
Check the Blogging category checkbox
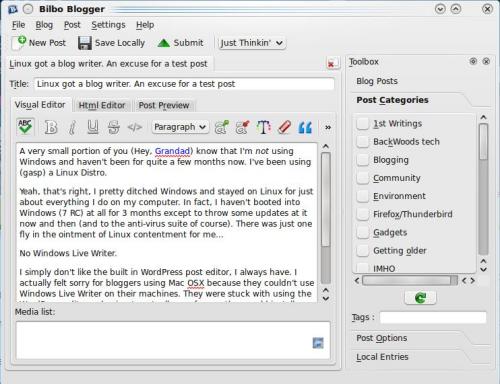(x=363, y=160)
